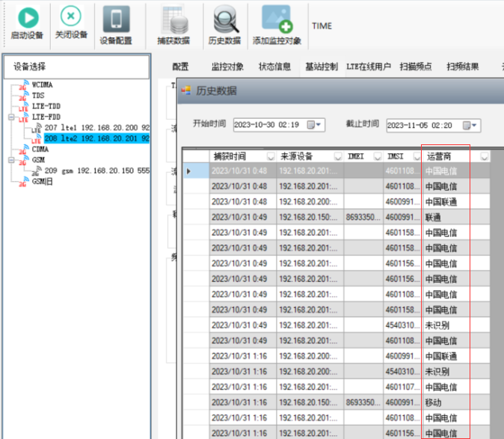Switch to the 监控对象 tab
Image resolution: width=504 pixels, height=439 pixels.
227,67
